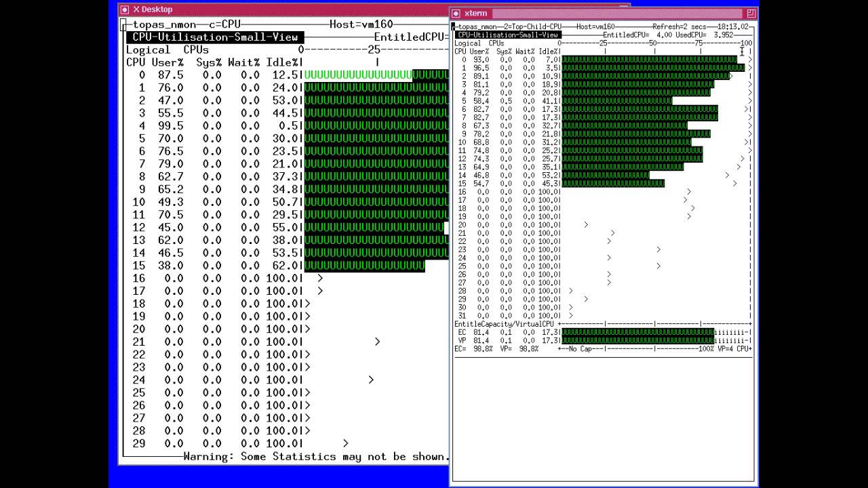Click Idle% value 62.0 on CPU 15 row
This screenshot has width=868, height=488.
(286, 266)
